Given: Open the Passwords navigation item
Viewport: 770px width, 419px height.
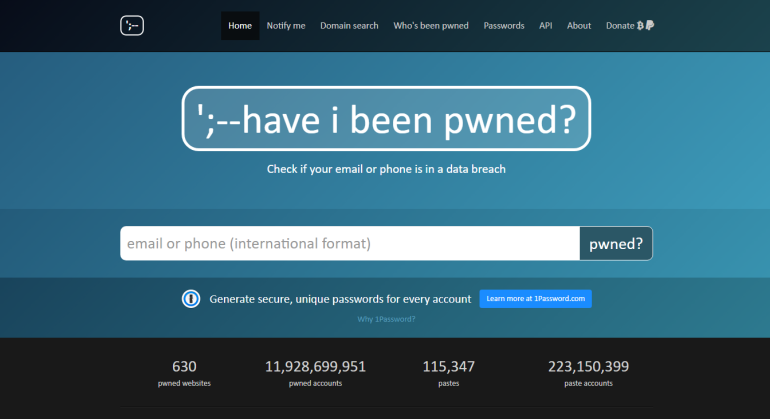Looking at the screenshot, I should click(504, 26).
